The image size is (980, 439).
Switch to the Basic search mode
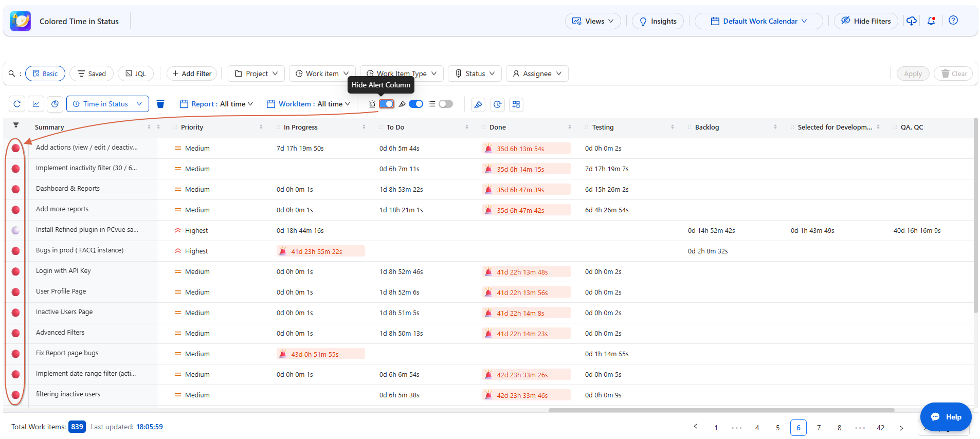pos(45,74)
